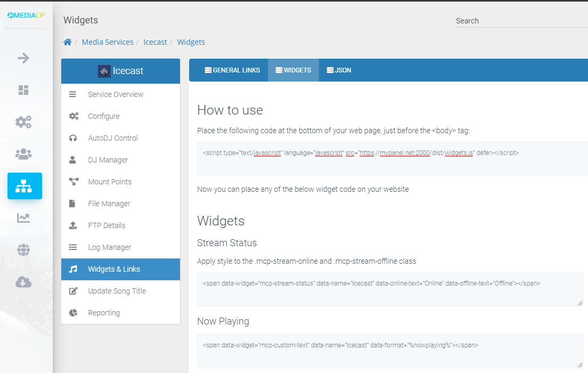
Task: Go to Configure in Icecast menu
Action: tap(120, 116)
